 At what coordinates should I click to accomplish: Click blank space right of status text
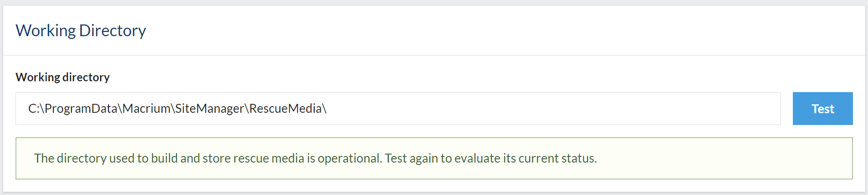723,158
